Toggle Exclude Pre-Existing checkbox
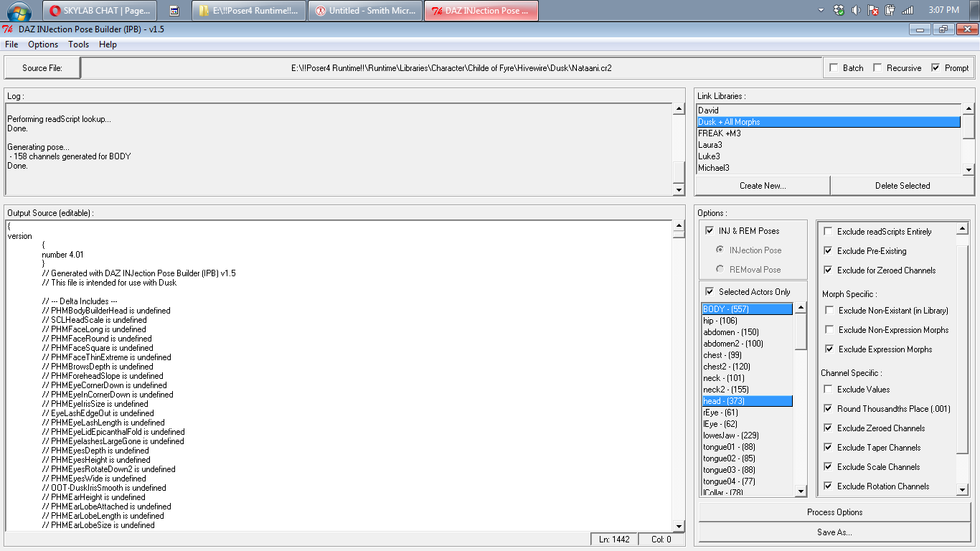Image resolution: width=980 pixels, height=551 pixels. 828,251
